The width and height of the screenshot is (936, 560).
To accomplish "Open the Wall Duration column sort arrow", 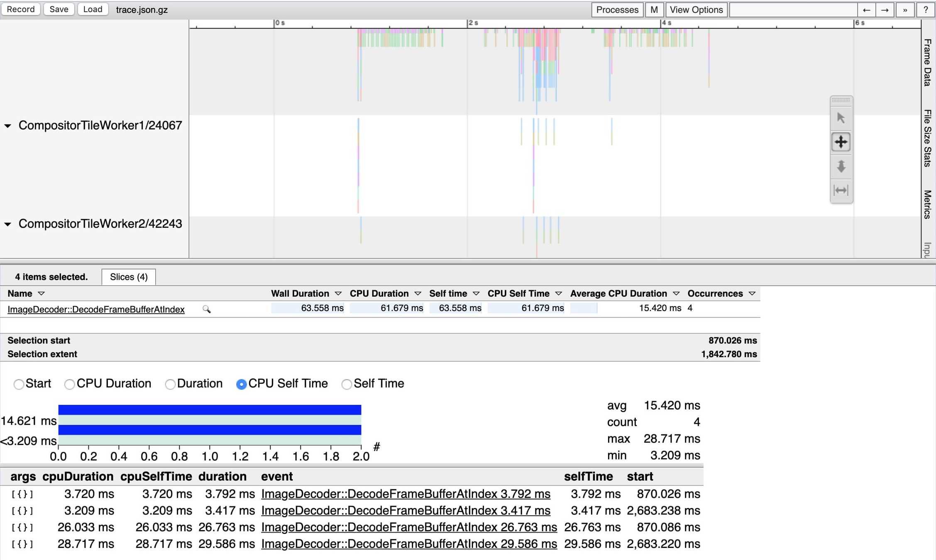I will (x=338, y=294).
